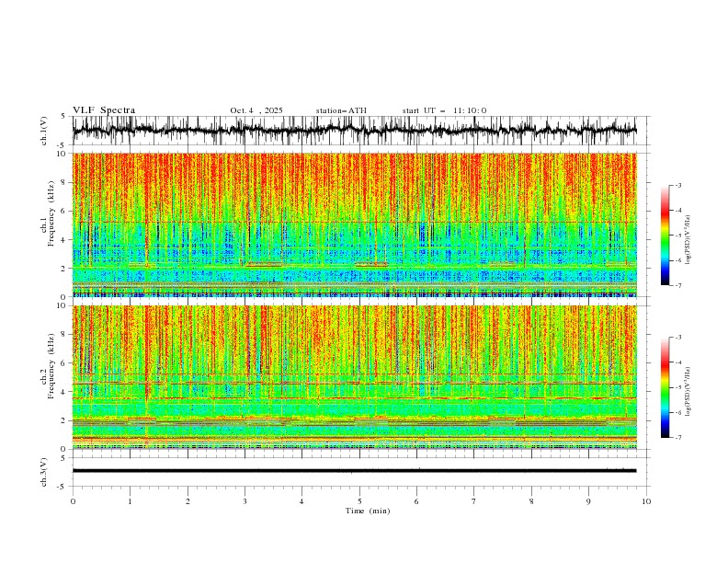Click the ch.3 flat black waveform trace

point(355,471)
